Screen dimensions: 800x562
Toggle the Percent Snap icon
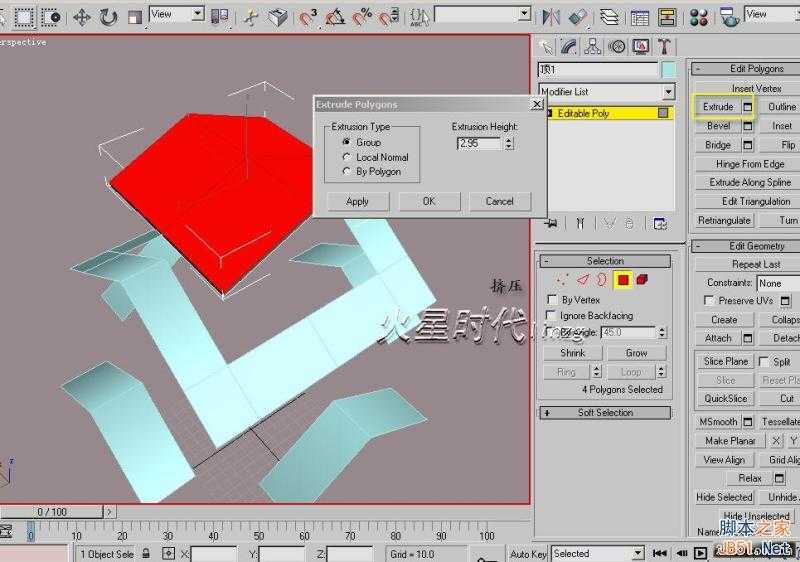tap(362, 18)
